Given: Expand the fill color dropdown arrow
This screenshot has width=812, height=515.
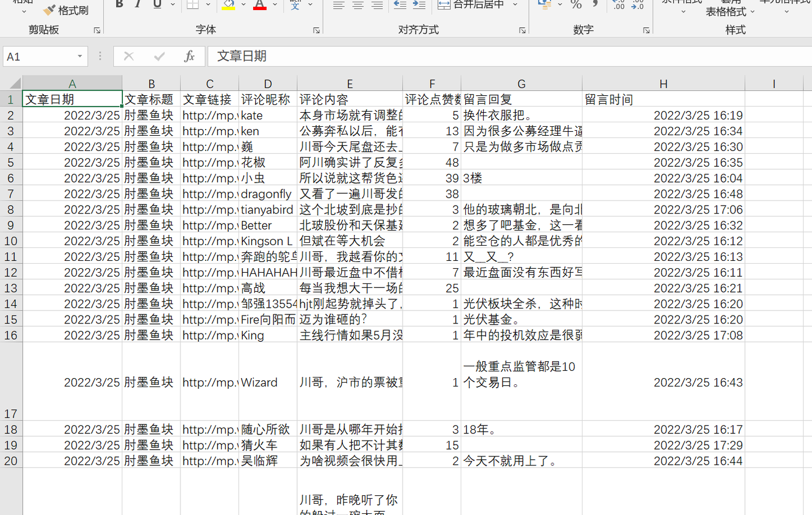Looking at the screenshot, I should coord(244,5).
